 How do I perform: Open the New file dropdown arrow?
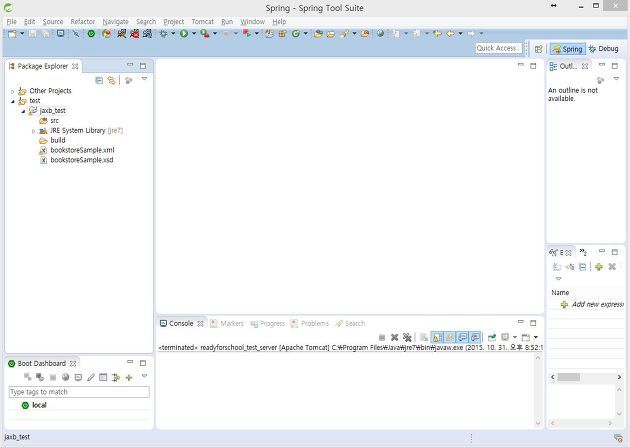tap(22, 34)
